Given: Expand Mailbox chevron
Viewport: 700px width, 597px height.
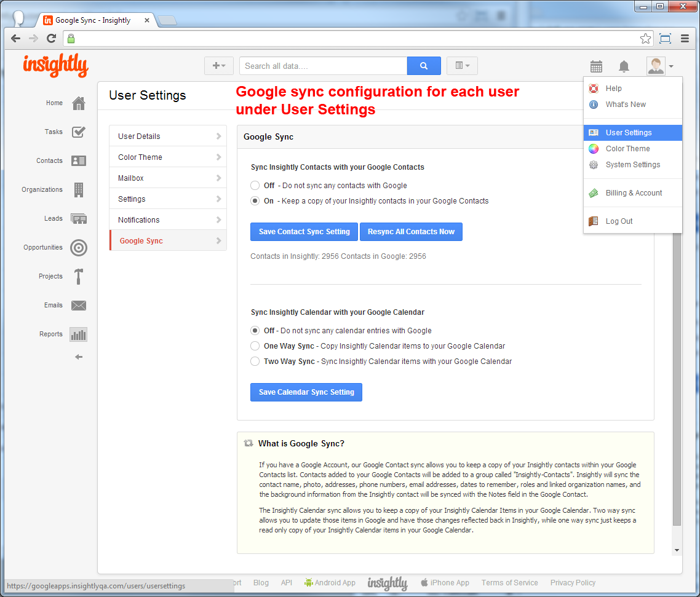Looking at the screenshot, I should tap(219, 178).
